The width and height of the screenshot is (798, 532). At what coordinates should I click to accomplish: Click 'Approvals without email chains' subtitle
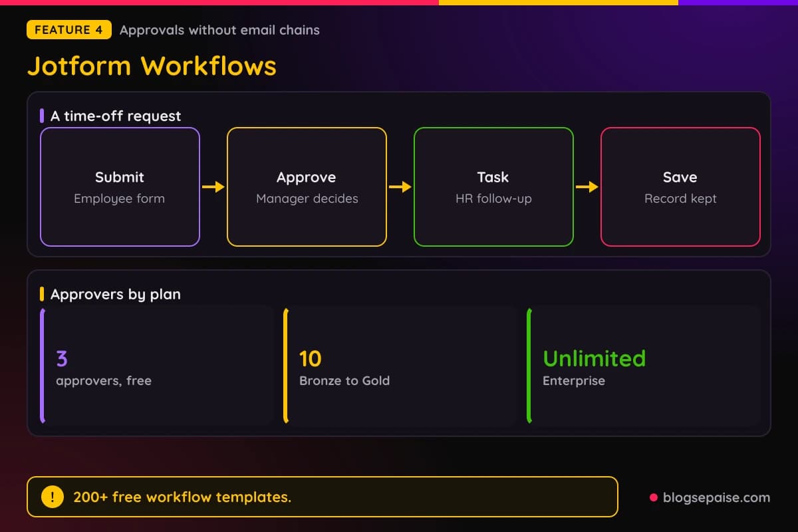(219, 30)
